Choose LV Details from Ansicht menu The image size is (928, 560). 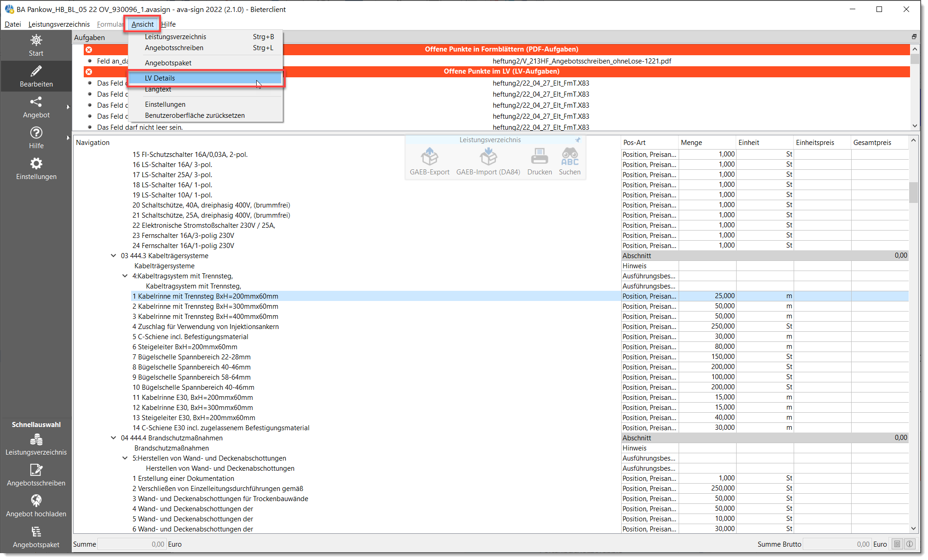pos(205,78)
